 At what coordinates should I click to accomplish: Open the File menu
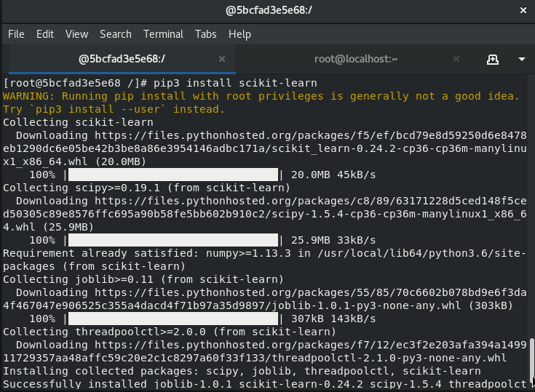(x=16, y=34)
